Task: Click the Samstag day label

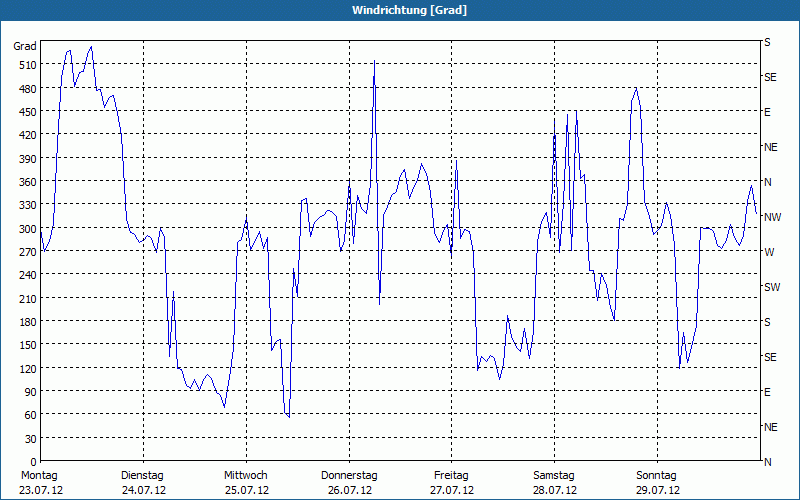Action: [x=554, y=476]
